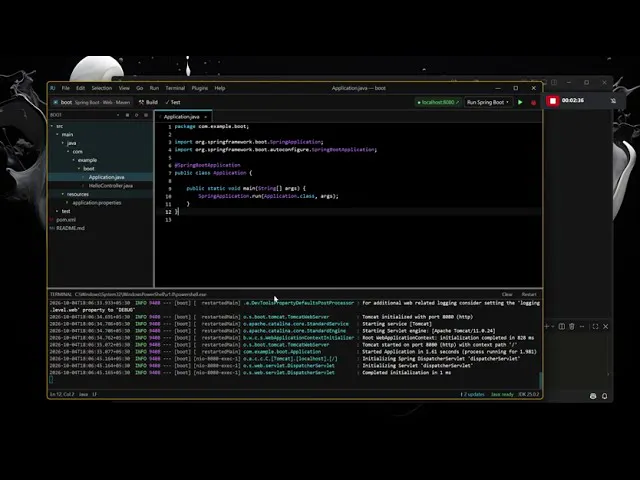The width and height of the screenshot is (640, 480).
Task: Open the Run Spring Boot configuration dropdown
Action: (488, 102)
